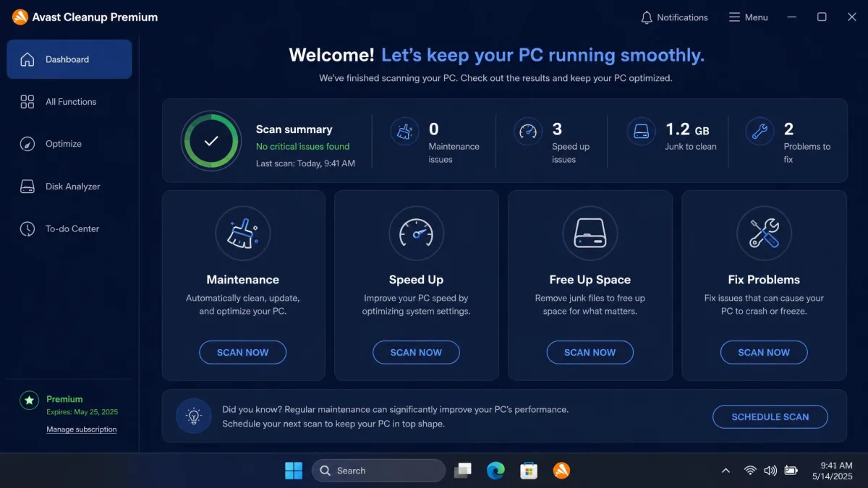Click the Premium star badge icon
The width and height of the screenshot is (868, 488).
[x=29, y=400]
